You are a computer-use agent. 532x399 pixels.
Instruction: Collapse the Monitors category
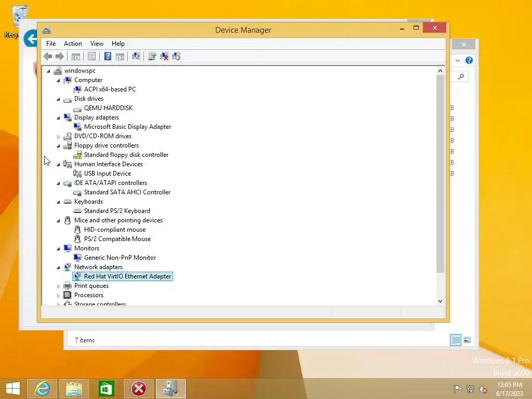pos(58,249)
